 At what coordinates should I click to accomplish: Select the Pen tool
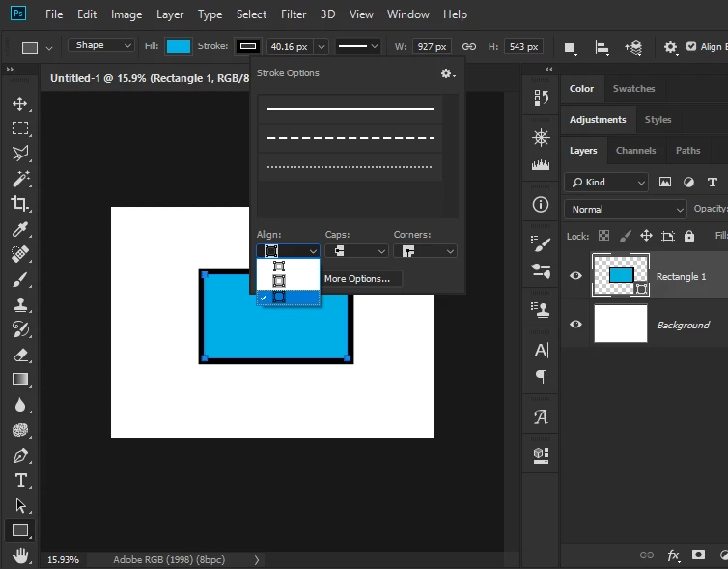coord(20,455)
